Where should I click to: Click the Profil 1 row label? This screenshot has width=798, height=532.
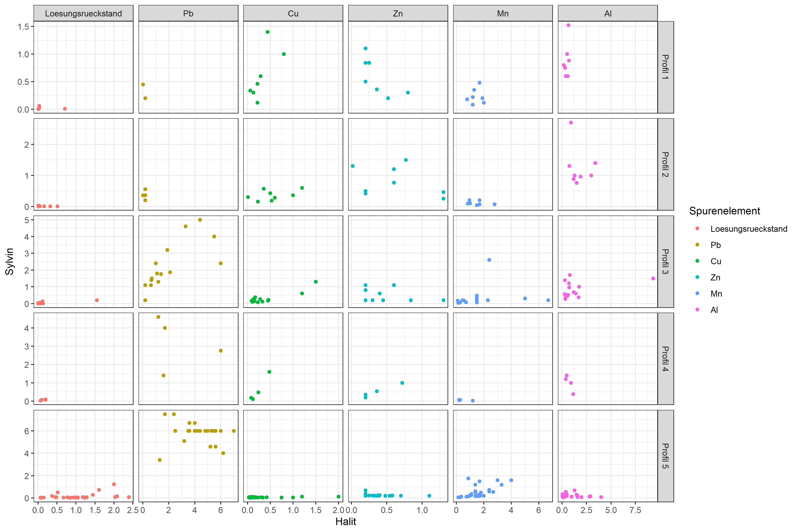coord(665,67)
